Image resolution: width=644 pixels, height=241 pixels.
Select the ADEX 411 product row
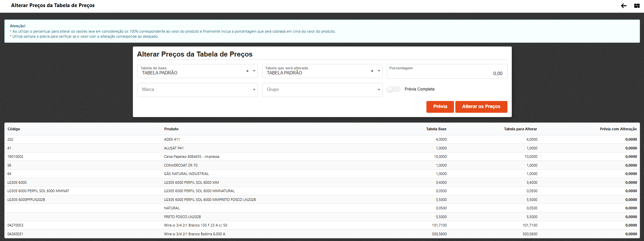coord(172,139)
